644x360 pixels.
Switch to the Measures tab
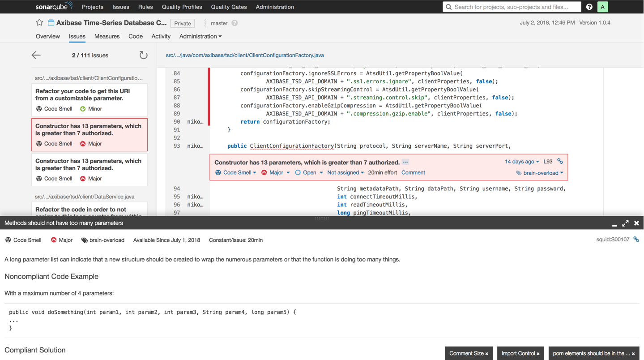pyautogui.click(x=107, y=36)
